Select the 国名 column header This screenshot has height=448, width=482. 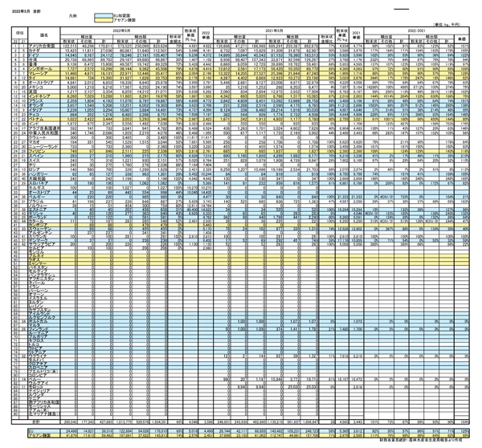(x=44, y=35)
